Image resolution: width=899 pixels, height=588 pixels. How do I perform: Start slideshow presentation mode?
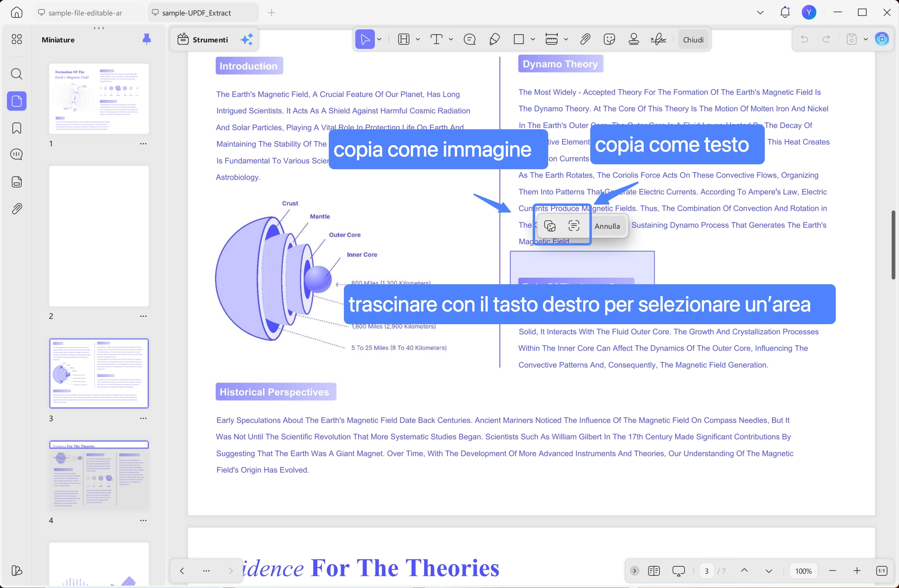(x=679, y=571)
